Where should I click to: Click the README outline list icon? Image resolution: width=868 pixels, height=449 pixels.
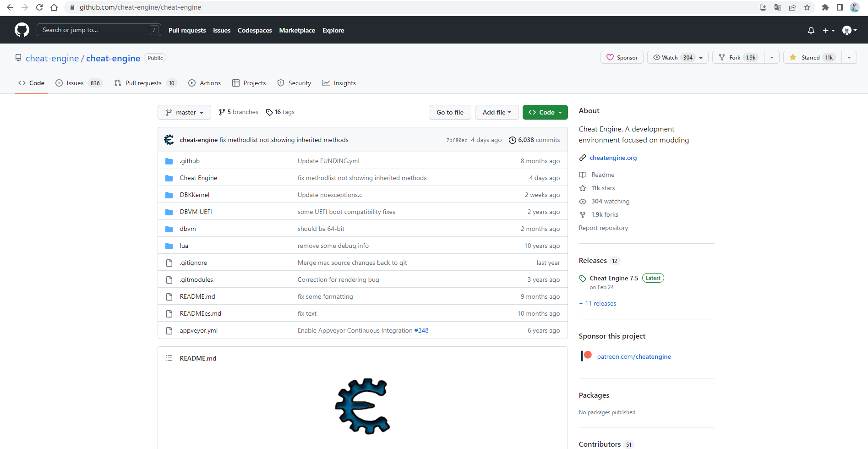click(169, 358)
